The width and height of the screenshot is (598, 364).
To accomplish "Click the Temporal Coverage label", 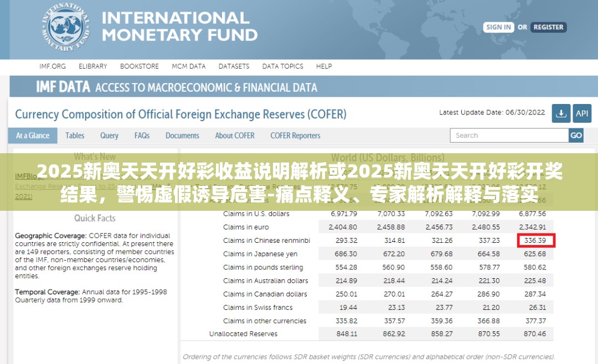I will (x=47, y=292).
